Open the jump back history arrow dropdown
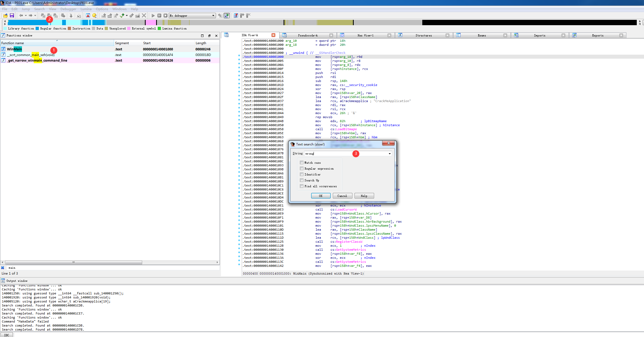The image size is (644, 337). (26, 16)
